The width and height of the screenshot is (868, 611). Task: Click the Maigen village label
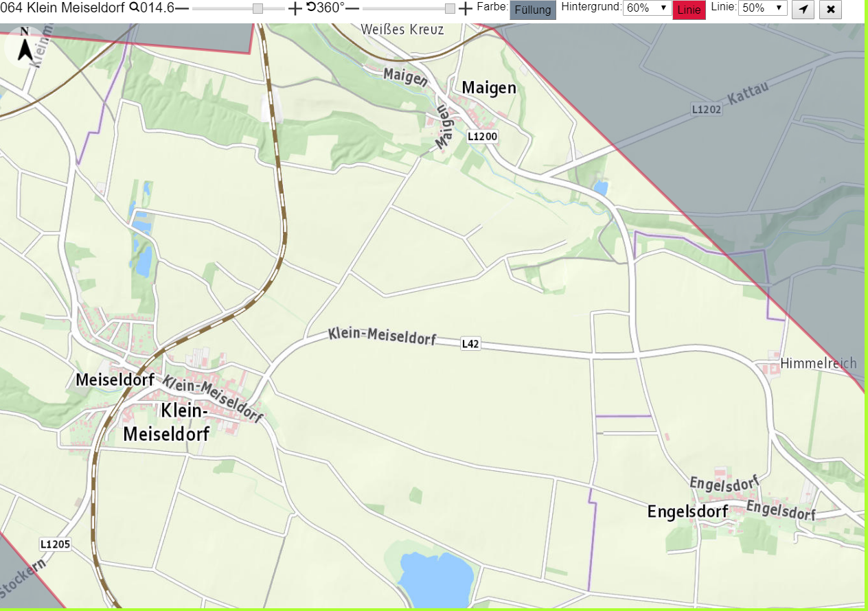pos(489,88)
